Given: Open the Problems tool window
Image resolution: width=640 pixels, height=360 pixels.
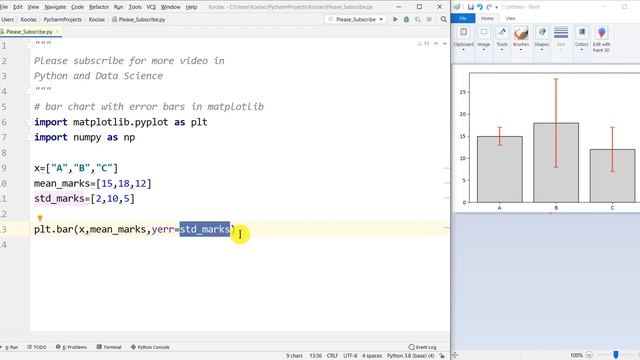Looking at the screenshot, I should pyautogui.click(x=71, y=347).
